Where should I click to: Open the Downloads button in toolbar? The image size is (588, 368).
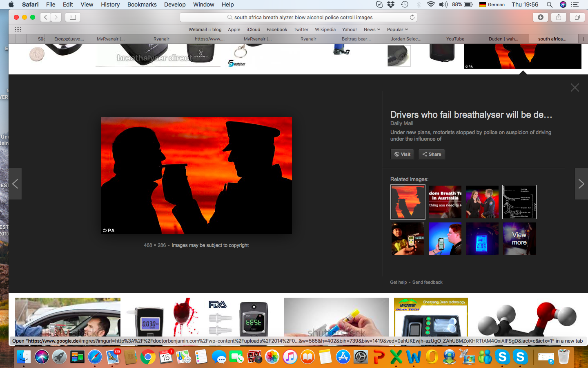click(x=540, y=17)
